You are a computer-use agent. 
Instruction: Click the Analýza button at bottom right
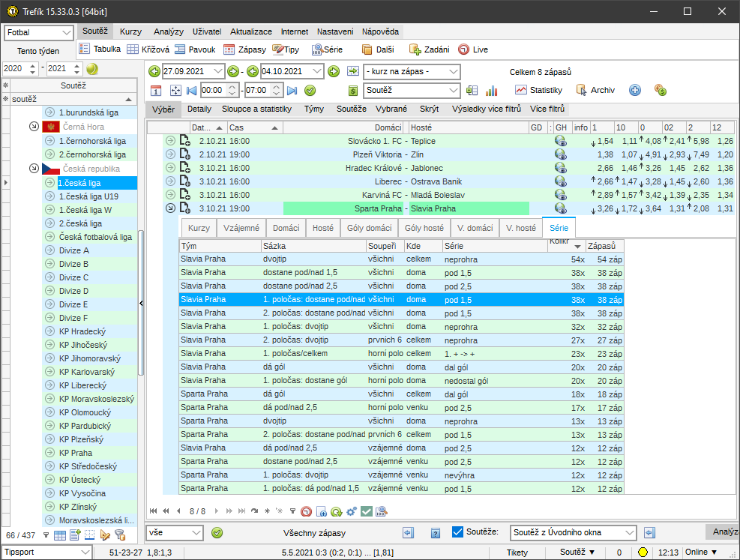click(x=723, y=532)
